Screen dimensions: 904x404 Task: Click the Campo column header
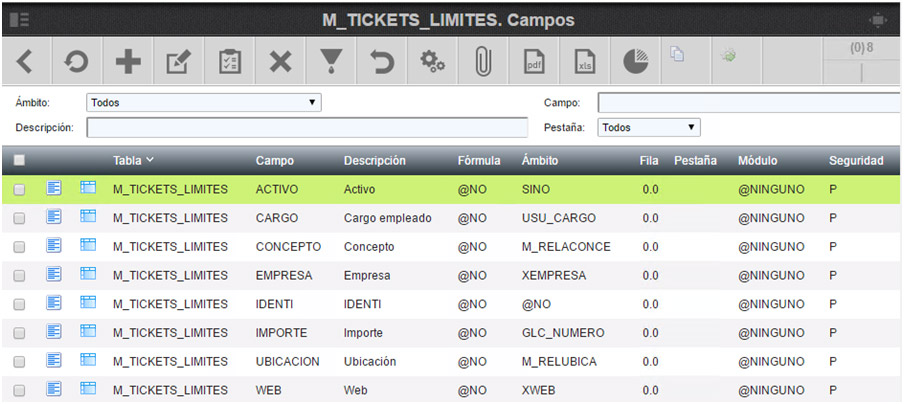click(274, 161)
